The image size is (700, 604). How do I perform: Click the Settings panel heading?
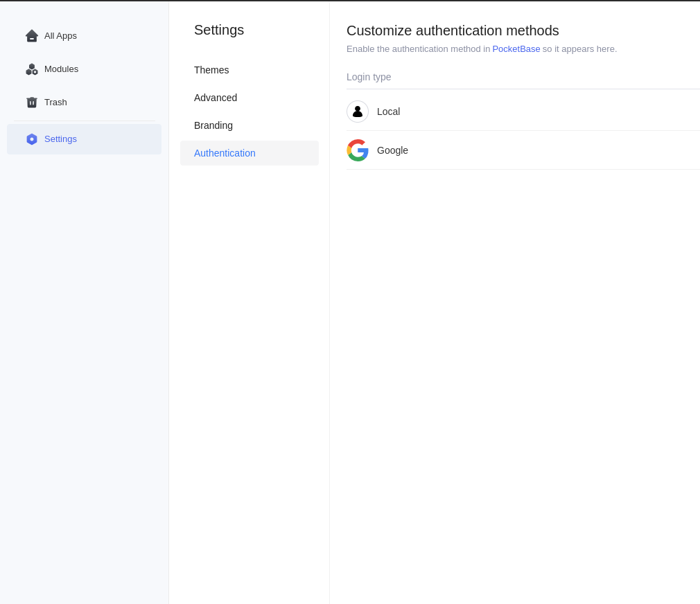click(x=219, y=30)
